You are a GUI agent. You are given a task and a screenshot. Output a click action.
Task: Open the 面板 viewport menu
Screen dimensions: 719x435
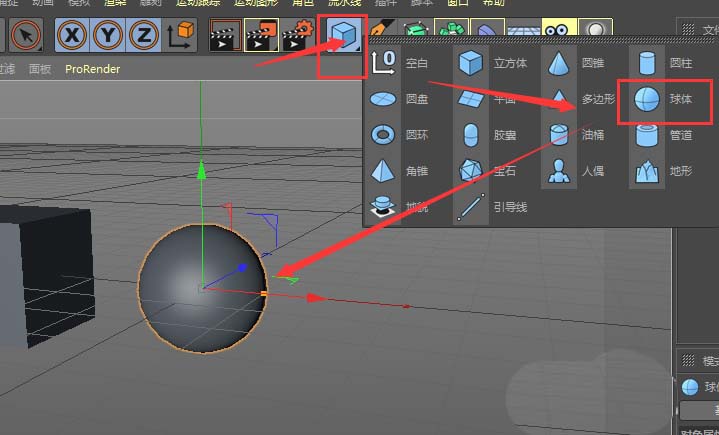[x=40, y=69]
